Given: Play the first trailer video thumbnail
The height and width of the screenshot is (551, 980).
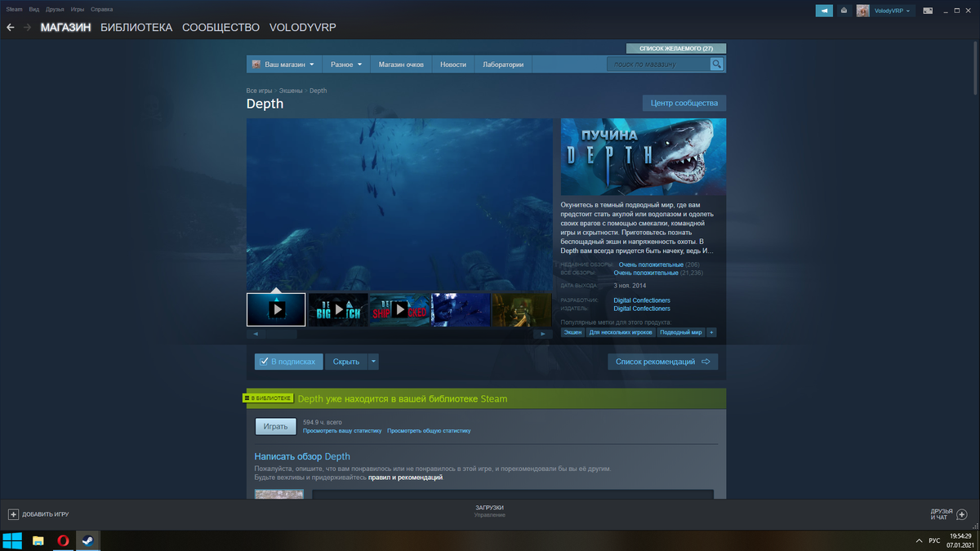Looking at the screenshot, I should click(276, 309).
